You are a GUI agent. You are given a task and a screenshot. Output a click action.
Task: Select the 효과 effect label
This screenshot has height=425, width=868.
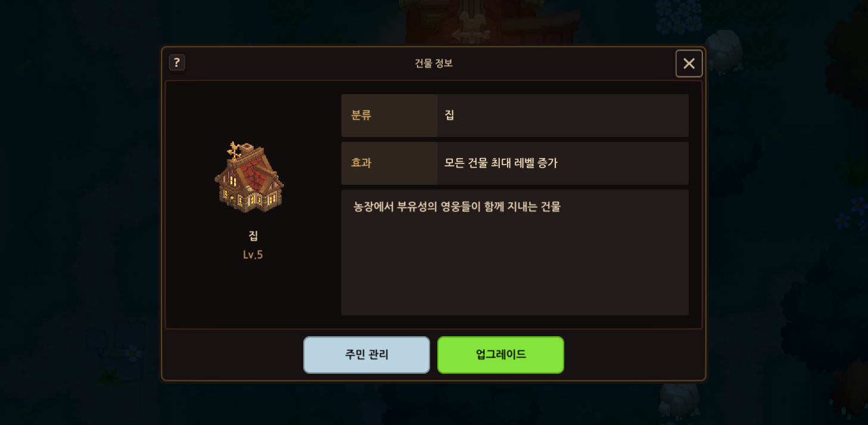click(x=361, y=163)
